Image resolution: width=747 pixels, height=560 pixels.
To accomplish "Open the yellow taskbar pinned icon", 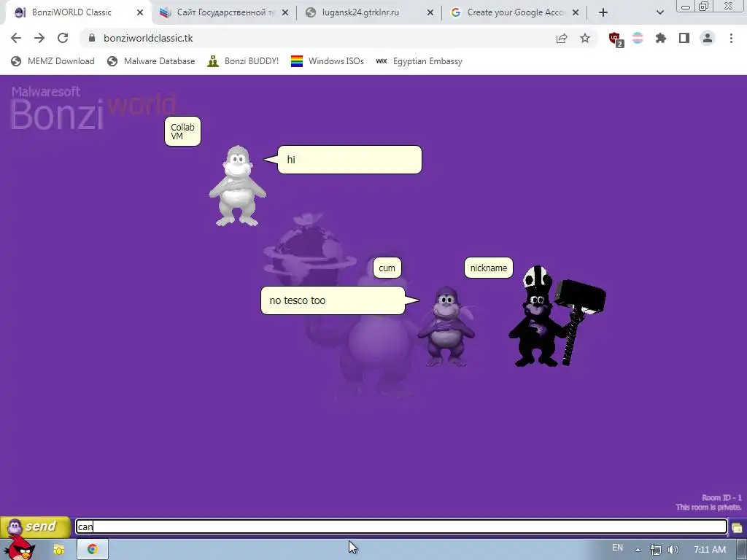I will (59, 550).
